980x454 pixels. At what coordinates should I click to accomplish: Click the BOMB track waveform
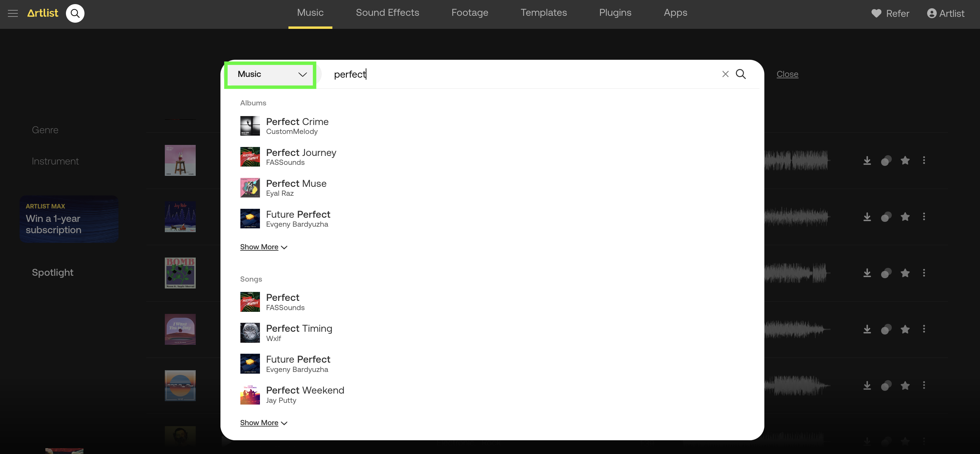(796, 273)
